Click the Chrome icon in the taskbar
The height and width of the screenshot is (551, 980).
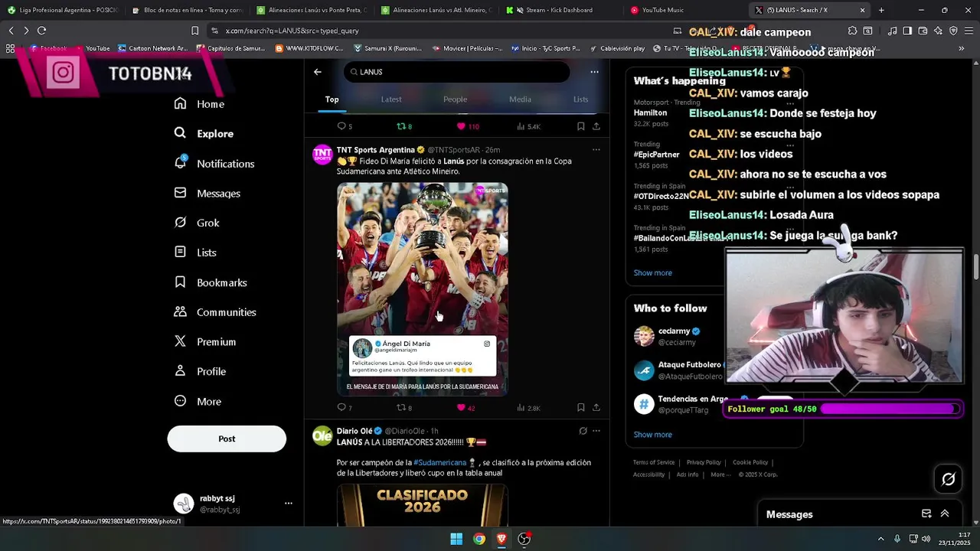(x=479, y=539)
